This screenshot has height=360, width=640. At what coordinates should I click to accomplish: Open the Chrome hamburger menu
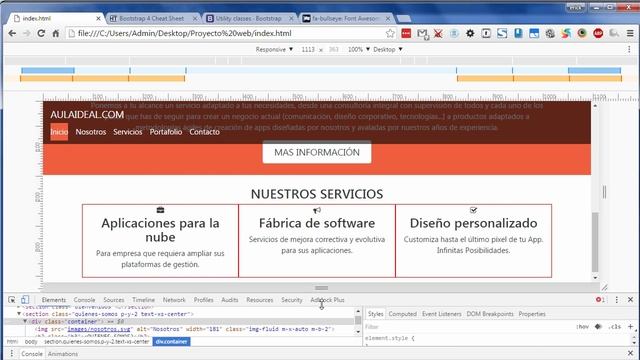click(x=630, y=33)
